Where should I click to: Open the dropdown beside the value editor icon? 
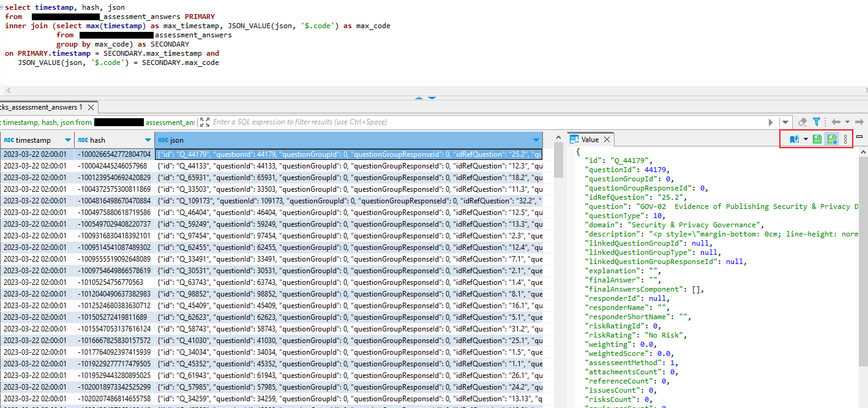(806, 138)
